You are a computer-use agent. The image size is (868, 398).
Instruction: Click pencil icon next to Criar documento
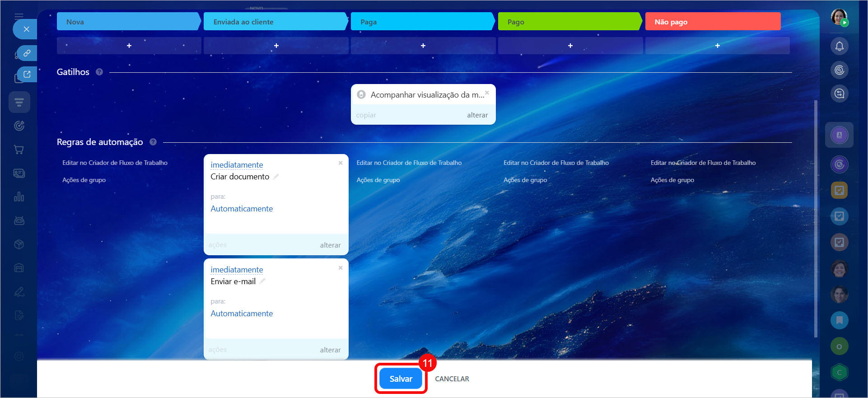click(x=276, y=177)
